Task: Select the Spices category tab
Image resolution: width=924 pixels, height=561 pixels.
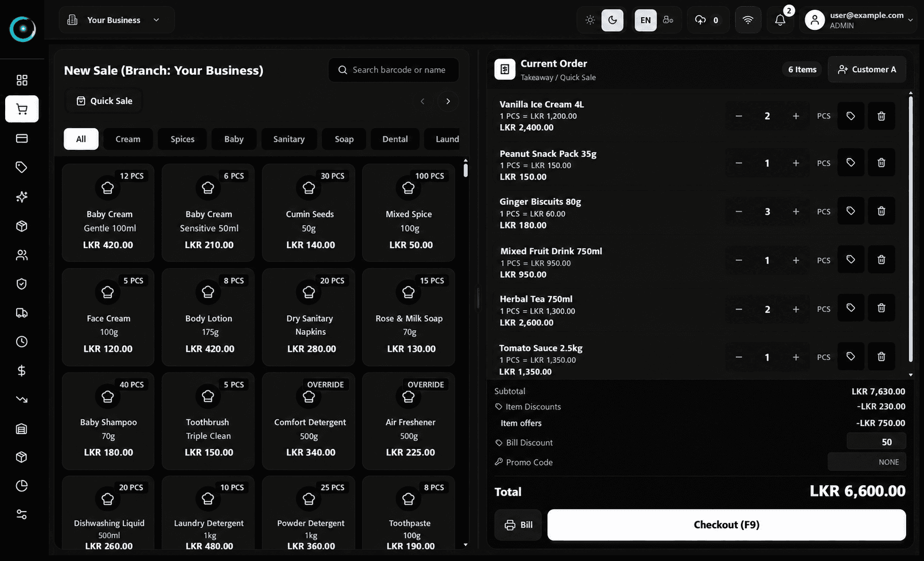Action: (183, 139)
